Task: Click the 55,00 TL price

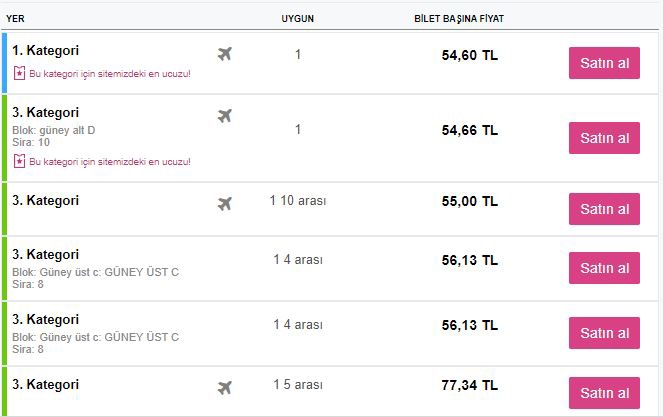Action: (470, 201)
